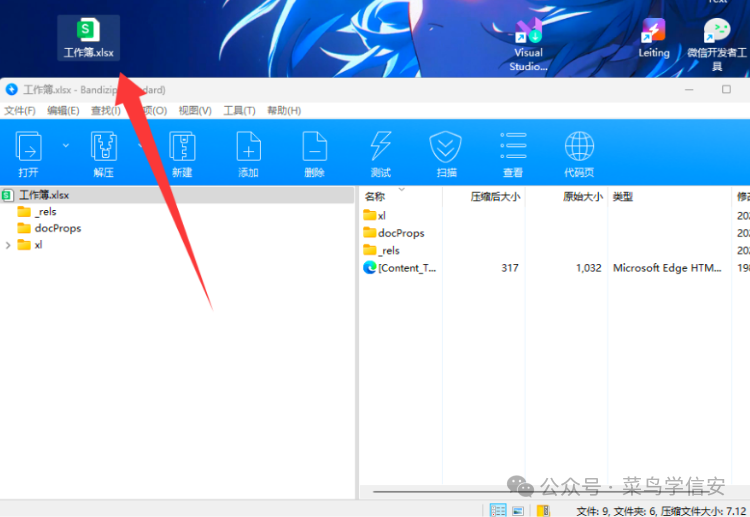
Task: Select _rels in the file list
Action: coord(381,250)
